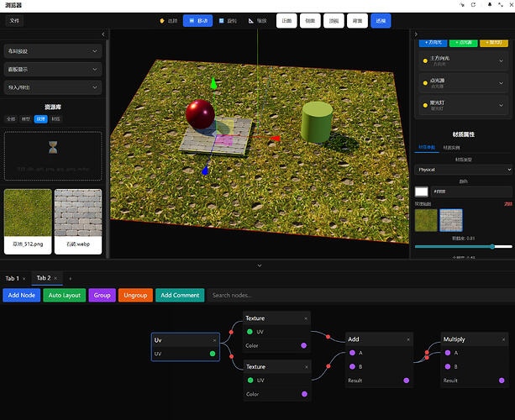Click upper Texture node UV input port
Viewport: 515px width, 420px height.
250,332
